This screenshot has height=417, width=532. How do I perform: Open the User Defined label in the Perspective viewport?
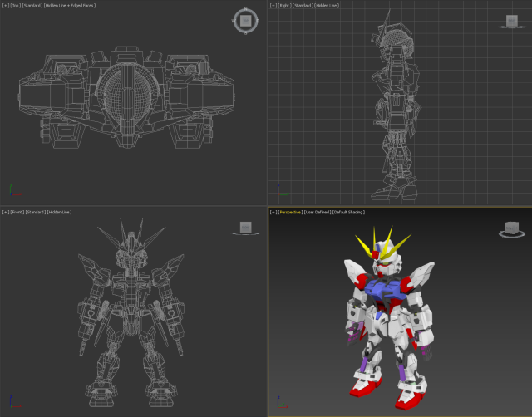(317, 212)
